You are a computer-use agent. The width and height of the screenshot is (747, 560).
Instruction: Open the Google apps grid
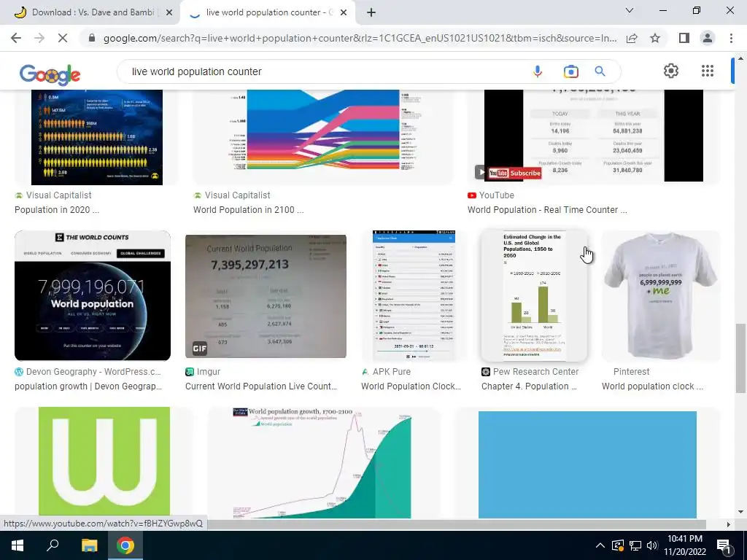pos(708,71)
